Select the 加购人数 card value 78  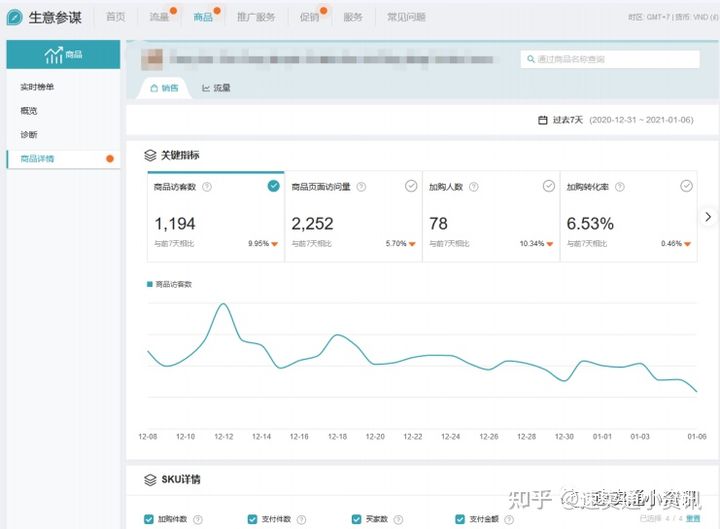pyautogui.click(x=439, y=224)
